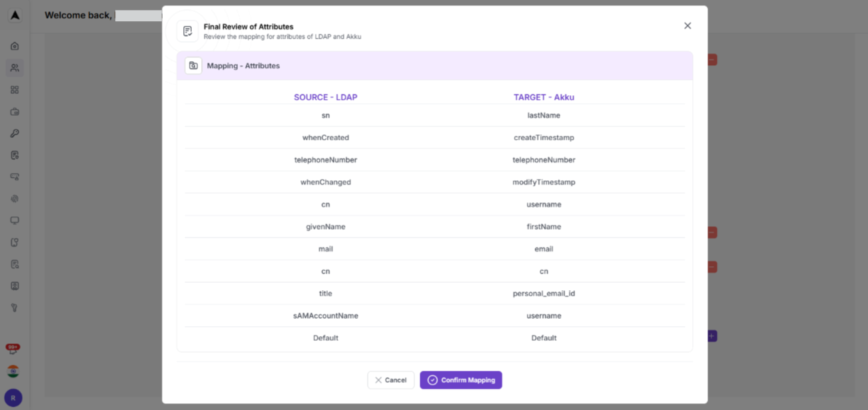Viewport: 868px width, 410px height.
Task: Close the Final Review of Attributes dialog
Action: (x=687, y=25)
